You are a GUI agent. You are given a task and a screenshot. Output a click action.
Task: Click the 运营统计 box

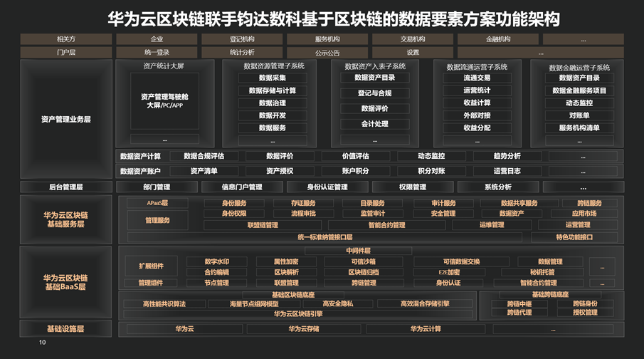[477, 90]
